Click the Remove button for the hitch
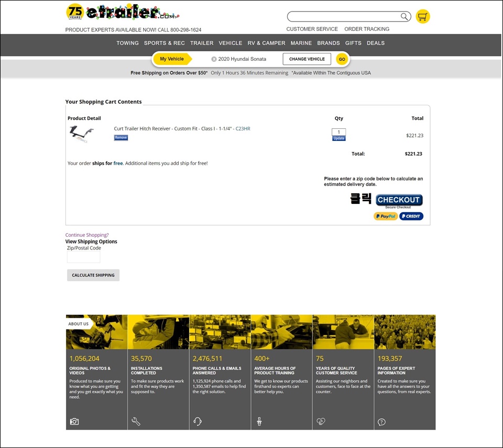Viewport: 503px width, 448px height. point(121,138)
